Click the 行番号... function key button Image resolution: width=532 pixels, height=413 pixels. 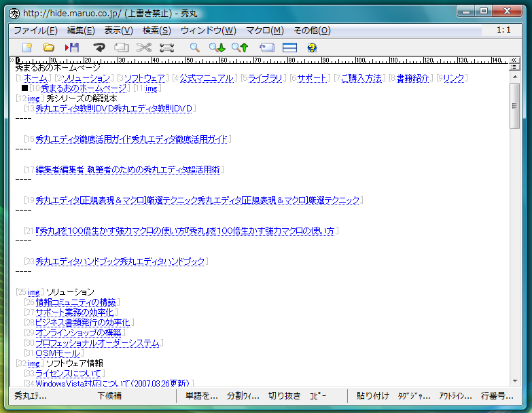[497, 396]
